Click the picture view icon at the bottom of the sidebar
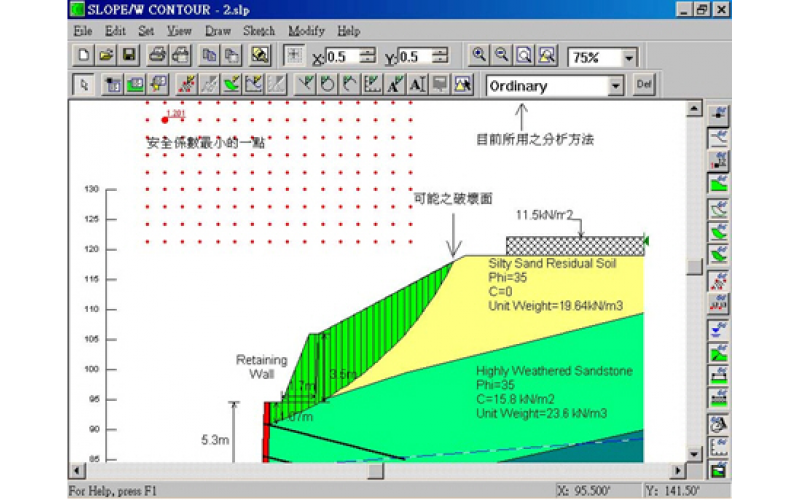This screenshot has width=800, height=500. pyautogui.click(x=718, y=468)
